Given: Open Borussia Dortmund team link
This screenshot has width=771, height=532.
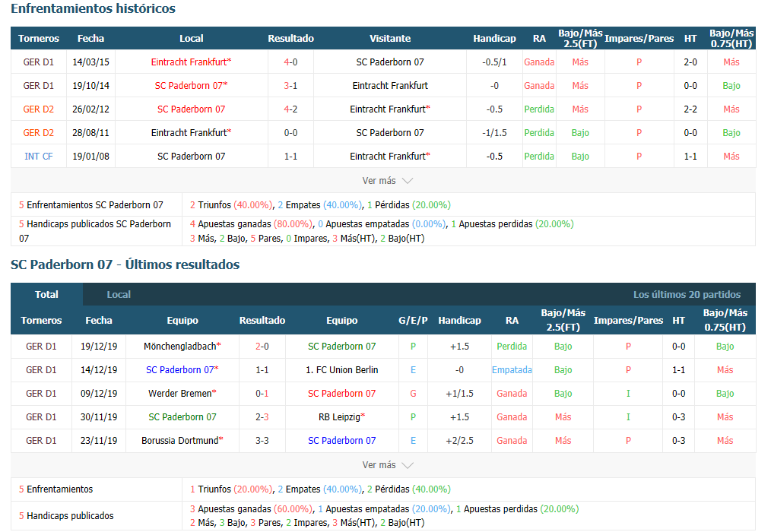Looking at the screenshot, I should [182, 441].
